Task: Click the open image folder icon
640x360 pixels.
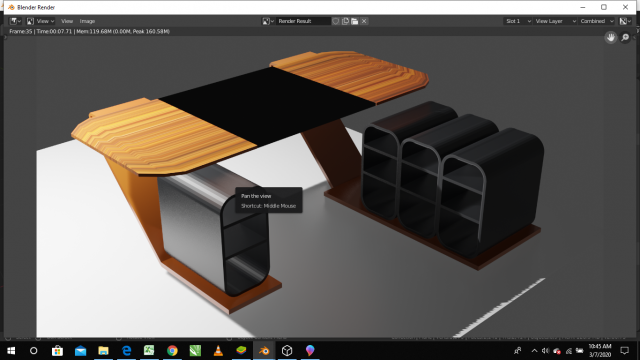Action: click(355, 21)
